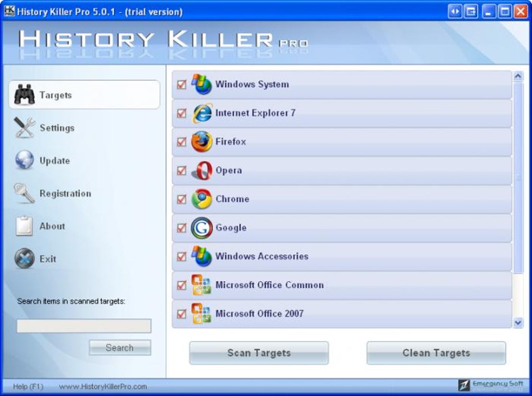Click the Settings wrench and screwdriver icon
The width and height of the screenshot is (532, 396).
[25, 128]
